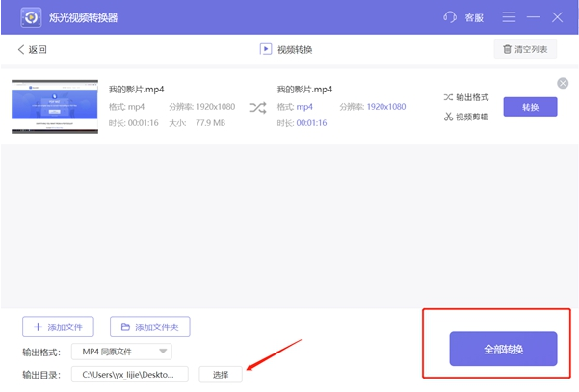Convert this file with 转换 button
The image size is (579, 392).
click(530, 107)
